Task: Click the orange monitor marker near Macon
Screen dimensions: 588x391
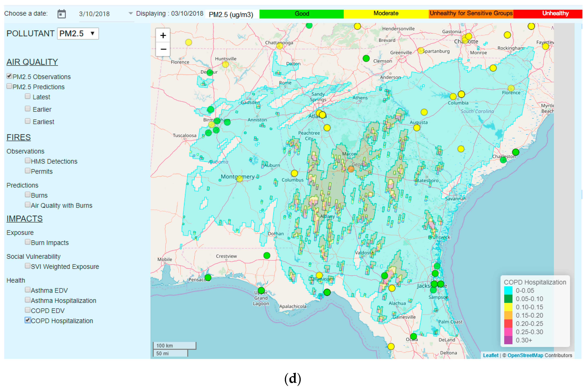Action: [x=351, y=169]
